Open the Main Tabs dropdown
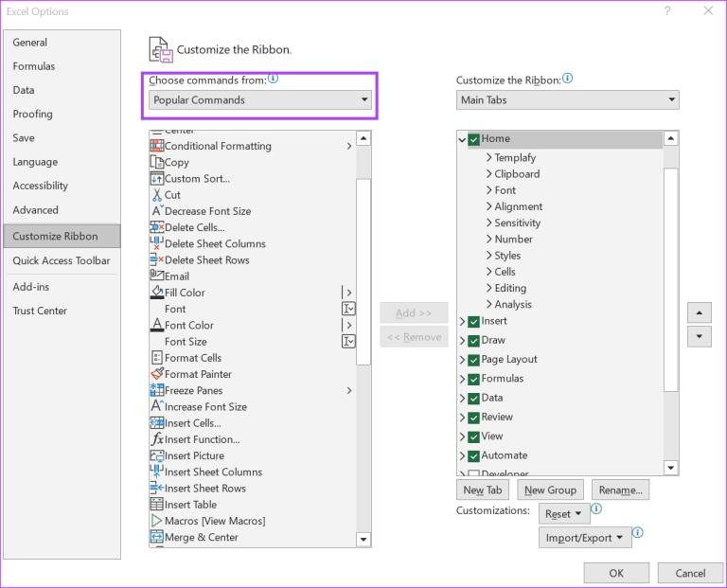 [568, 99]
